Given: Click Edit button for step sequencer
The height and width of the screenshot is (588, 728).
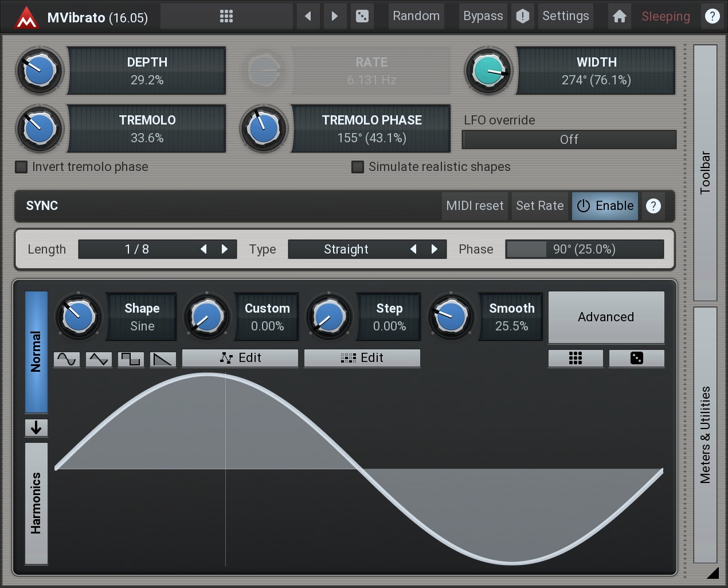Looking at the screenshot, I should (x=362, y=358).
